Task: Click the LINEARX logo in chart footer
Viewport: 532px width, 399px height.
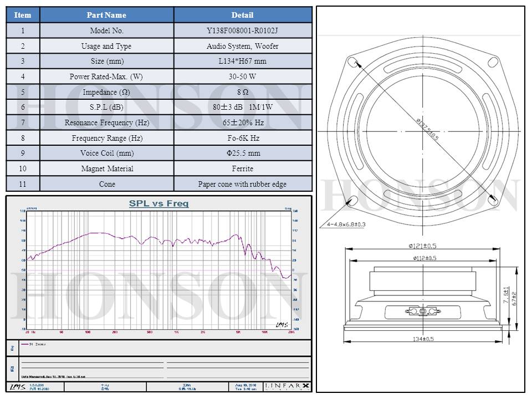Action: pyautogui.click(x=287, y=386)
